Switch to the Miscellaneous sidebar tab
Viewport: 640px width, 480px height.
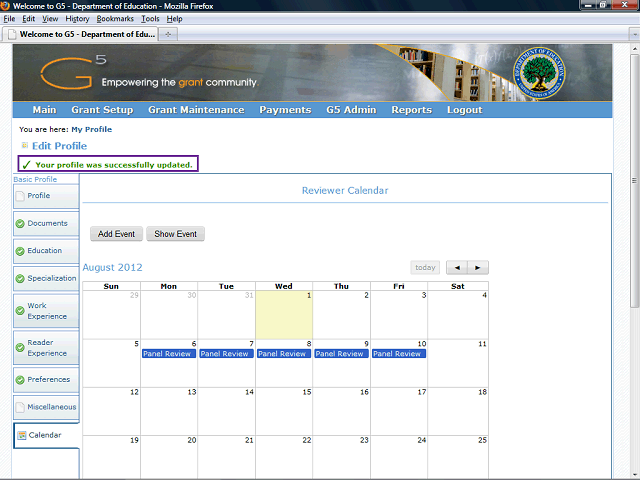46,407
